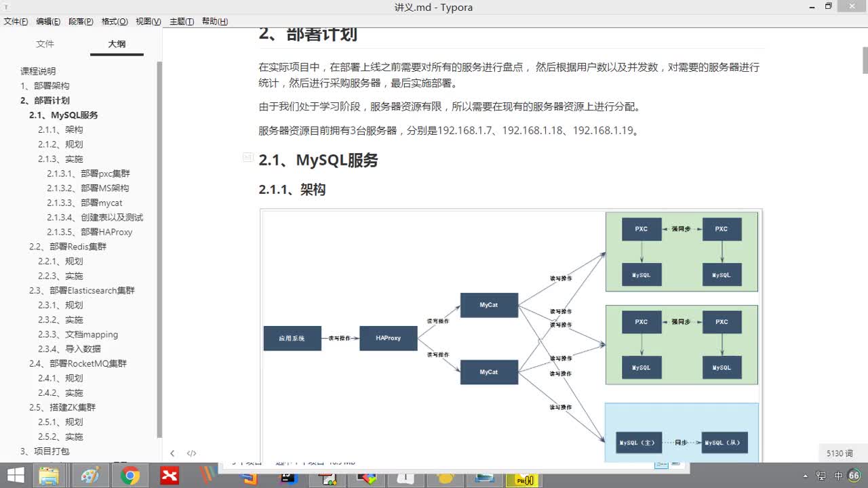Open File Explorer from the taskbar
868x488 pixels.
click(49, 476)
